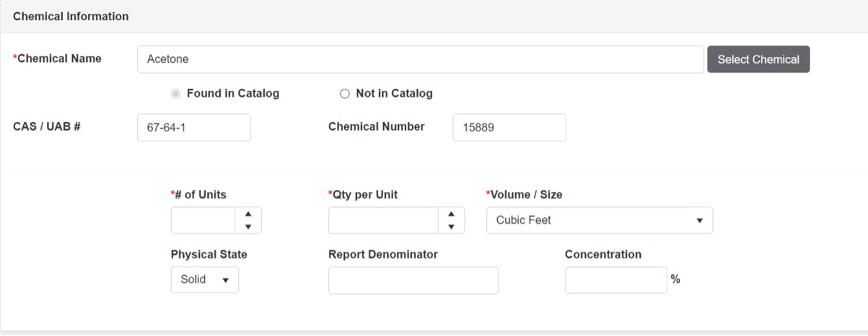868x336 pixels.
Task: Click the Concentration label text
Action: (x=602, y=254)
